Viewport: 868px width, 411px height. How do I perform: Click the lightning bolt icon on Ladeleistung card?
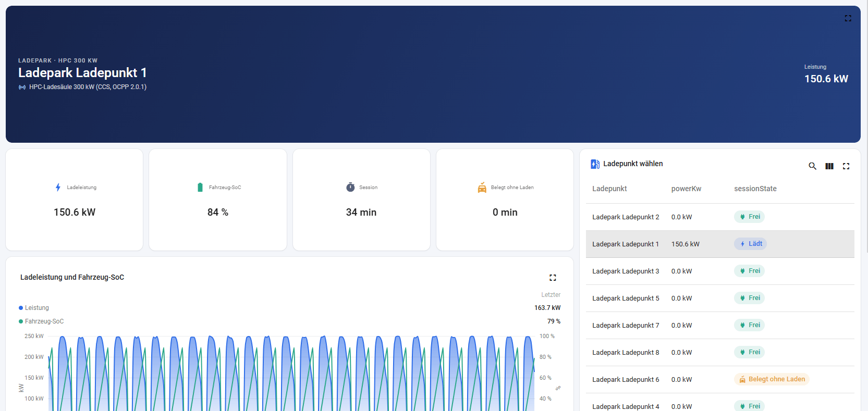[x=58, y=188]
